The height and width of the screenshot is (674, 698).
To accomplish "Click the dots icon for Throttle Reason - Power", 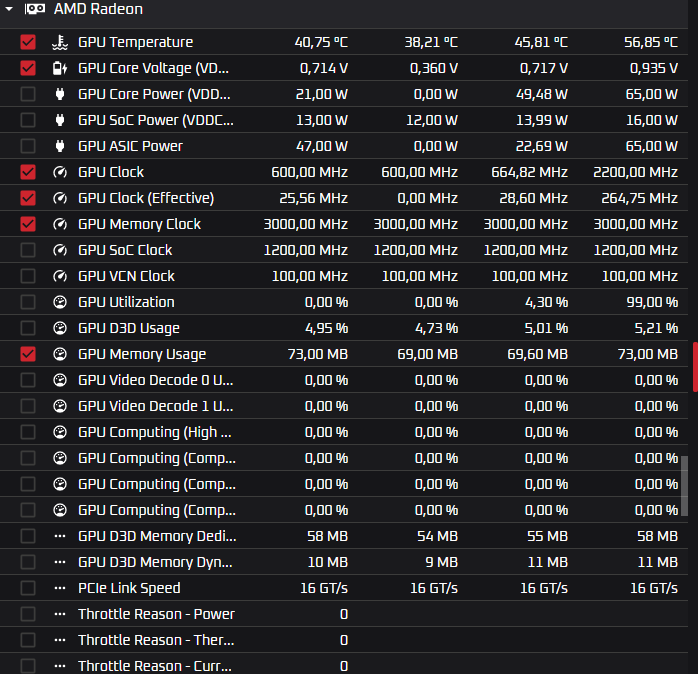I will (x=60, y=614).
